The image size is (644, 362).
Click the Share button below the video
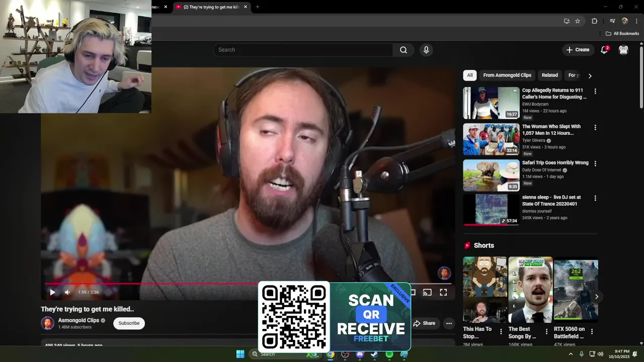coord(424,323)
